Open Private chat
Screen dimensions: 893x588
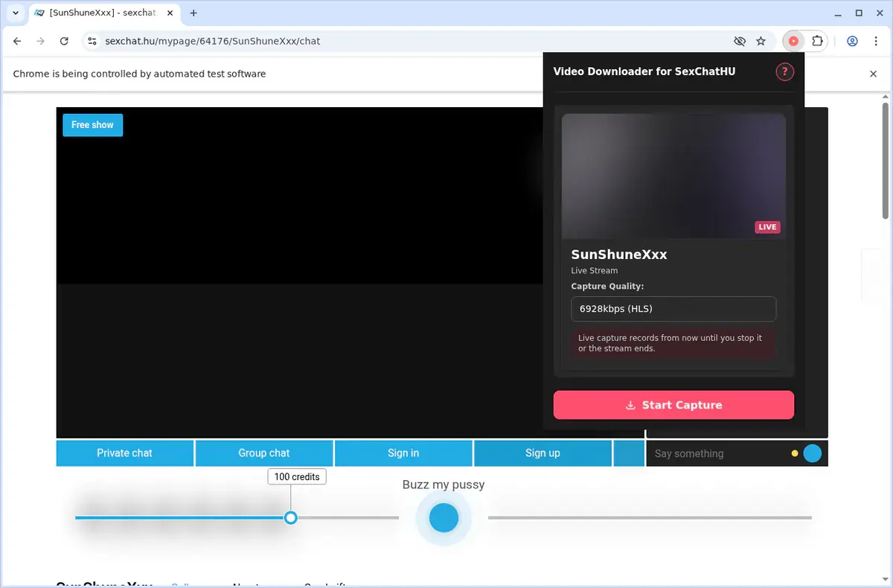click(124, 453)
